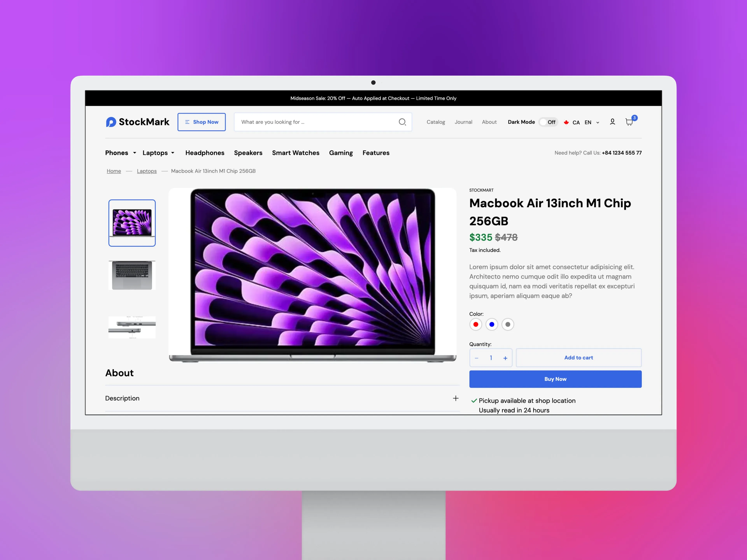Toggle Dark Mode switch
This screenshot has height=560, width=747.
(x=548, y=122)
